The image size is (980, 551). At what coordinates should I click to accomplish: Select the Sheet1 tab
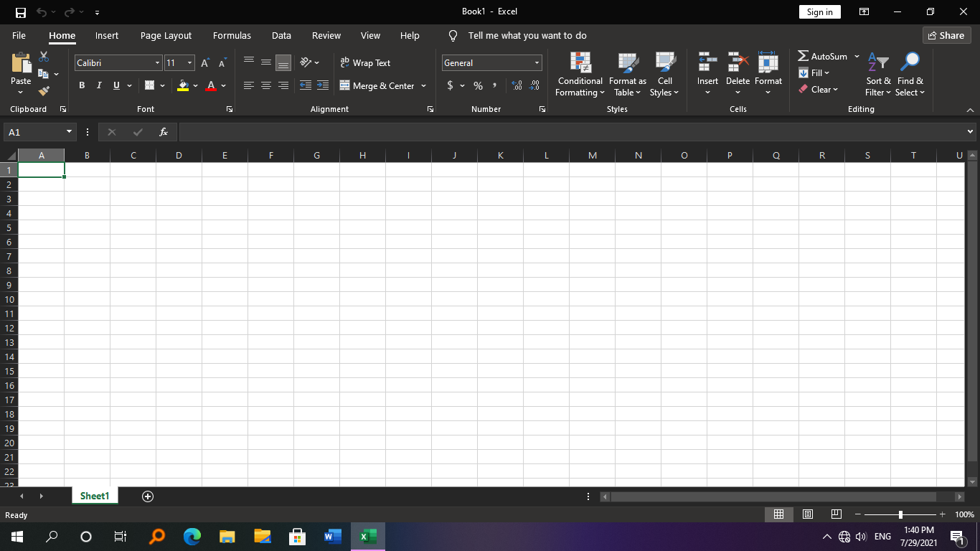95,496
